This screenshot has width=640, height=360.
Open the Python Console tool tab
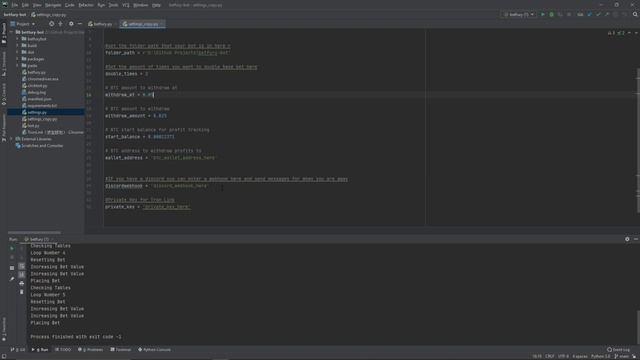coord(155,349)
